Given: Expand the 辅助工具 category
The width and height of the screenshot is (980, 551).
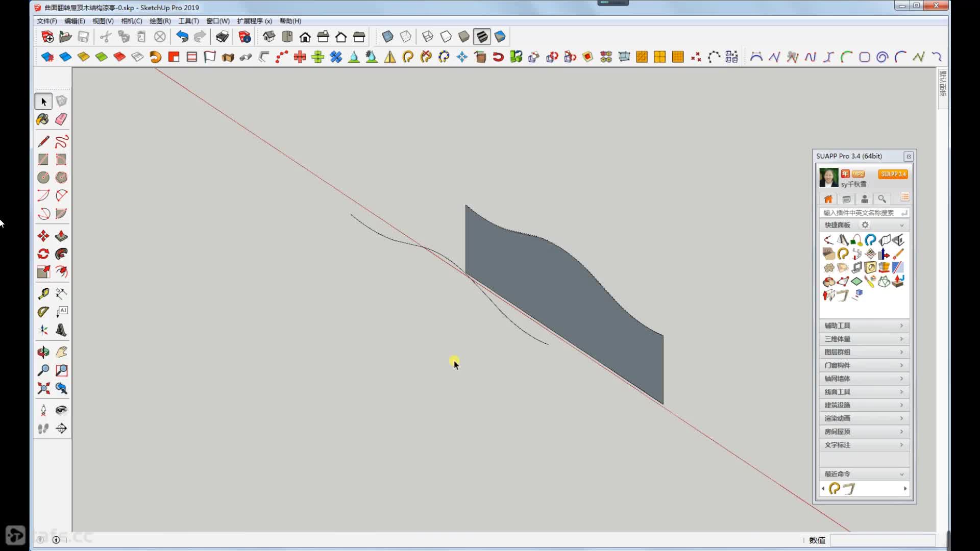Looking at the screenshot, I should tap(864, 325).
